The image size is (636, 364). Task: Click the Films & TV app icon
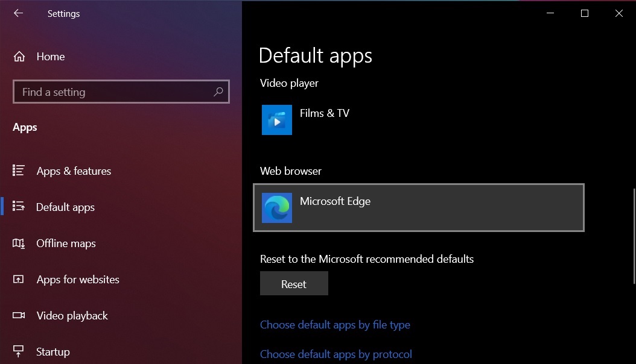(277, 120)
